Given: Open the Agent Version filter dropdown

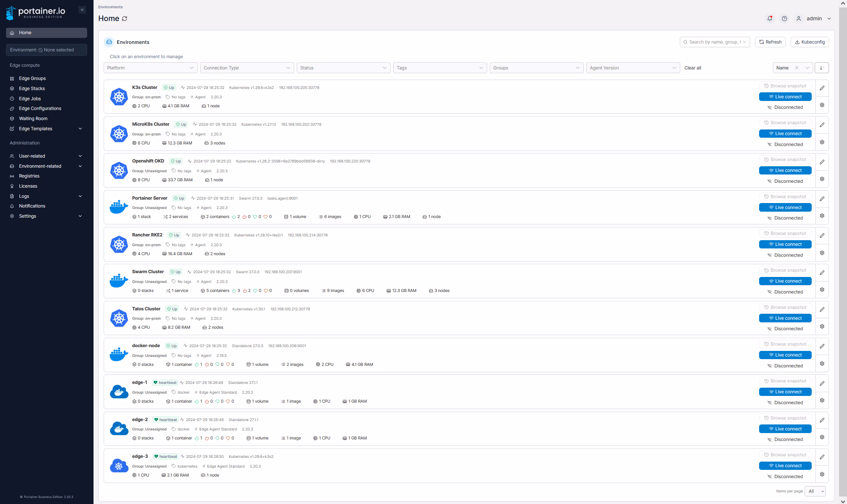Looking at the screenshot, I should tap(633, 68).
